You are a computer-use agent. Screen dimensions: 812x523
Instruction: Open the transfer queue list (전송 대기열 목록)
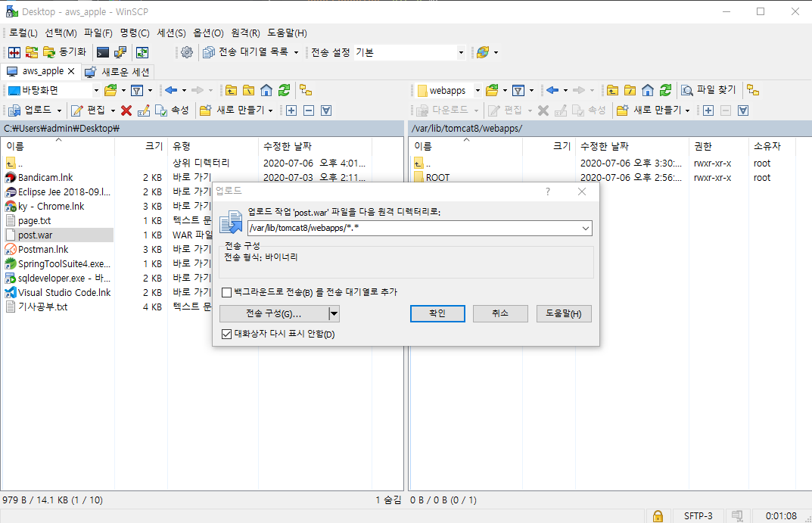(246, 52)
